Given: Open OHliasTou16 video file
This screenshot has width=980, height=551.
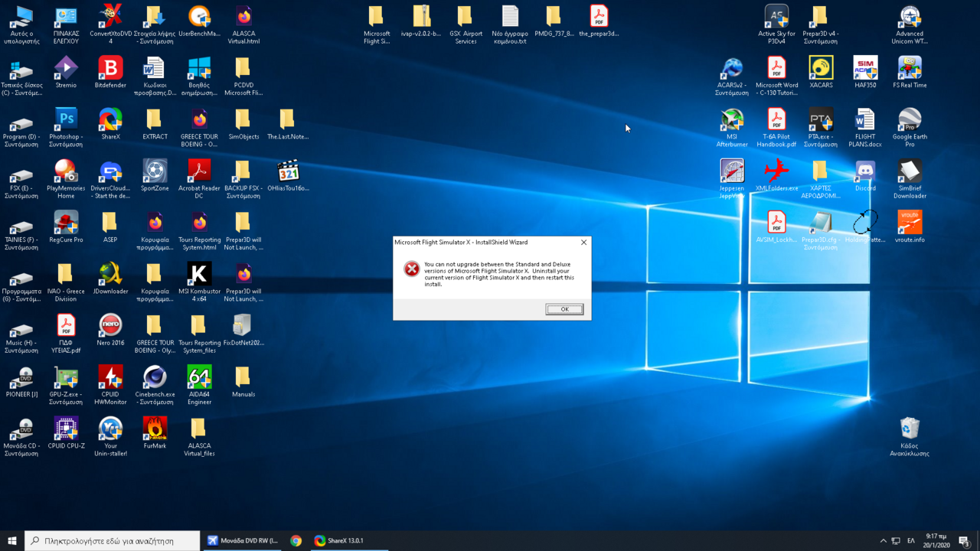Looking at the screenshot, I should [x=288, y=174].
